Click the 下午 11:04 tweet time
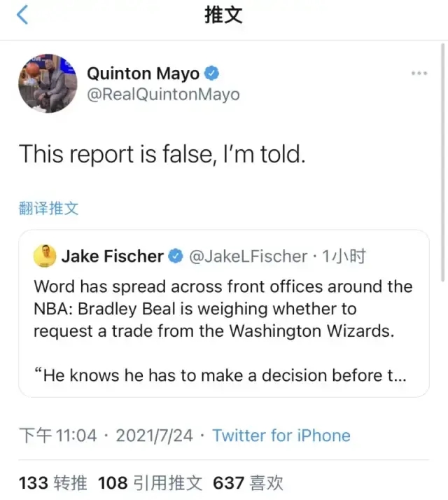 point(58,436)
